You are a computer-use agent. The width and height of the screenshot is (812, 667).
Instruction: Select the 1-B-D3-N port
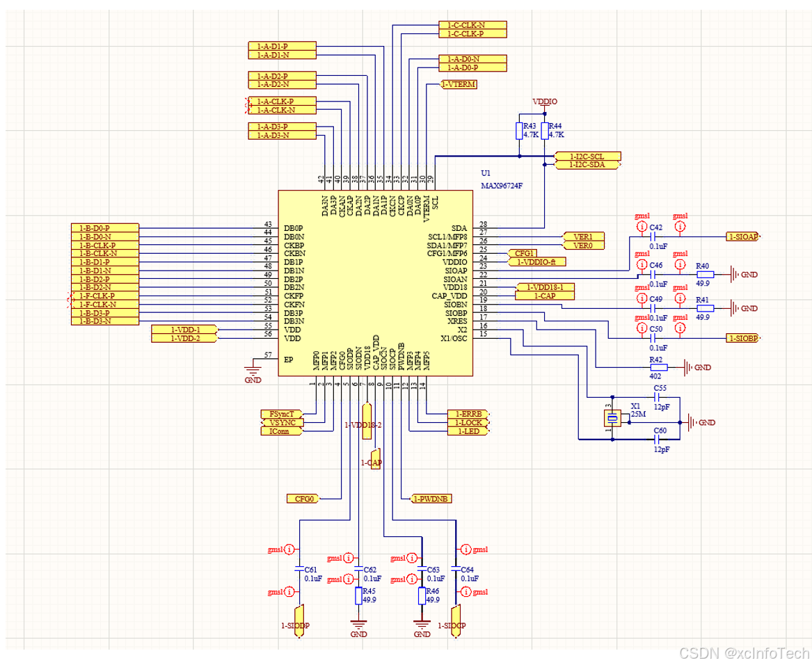pos(104,321)
